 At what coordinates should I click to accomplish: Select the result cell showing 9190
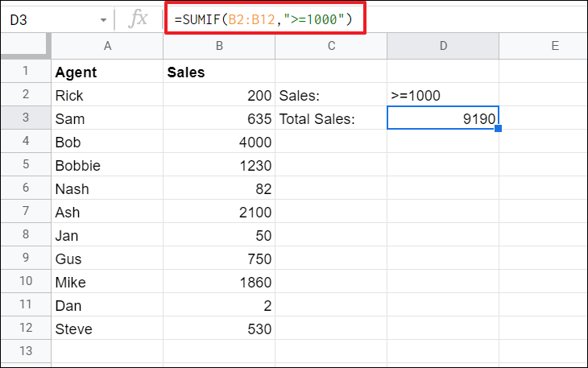(443, 119)
